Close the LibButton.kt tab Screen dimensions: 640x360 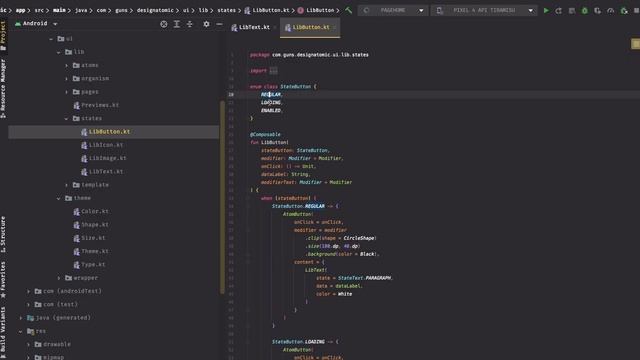click(x=335, y=27)
